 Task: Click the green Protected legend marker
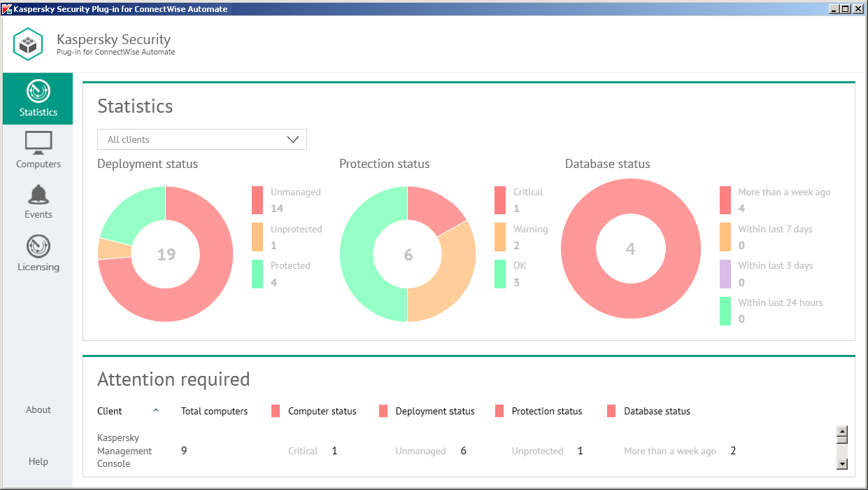click(x=256, y=273)
